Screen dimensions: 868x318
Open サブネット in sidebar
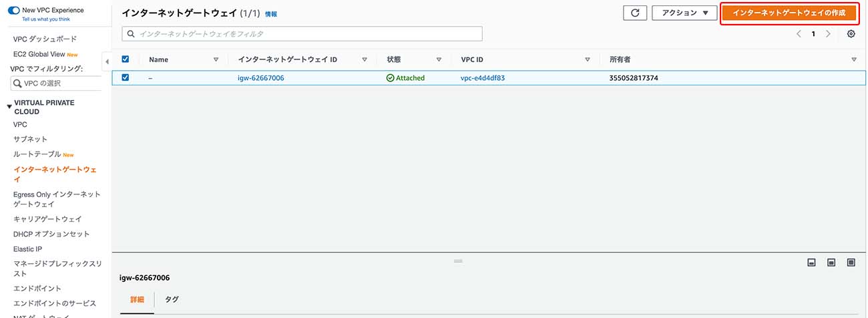tap(31, 139)
